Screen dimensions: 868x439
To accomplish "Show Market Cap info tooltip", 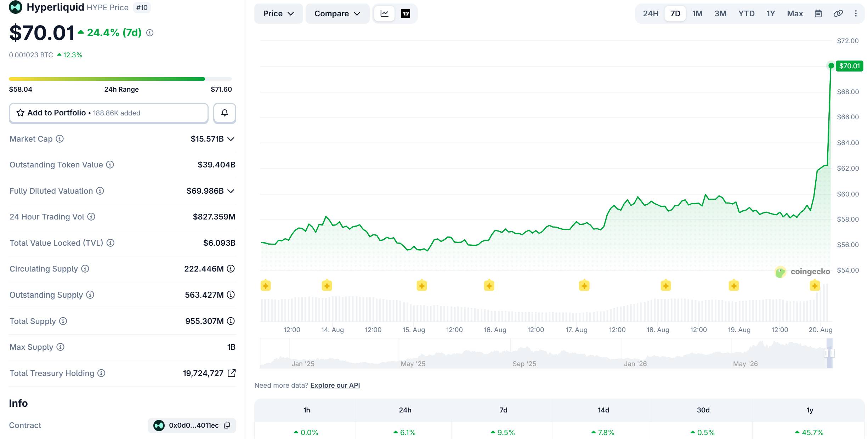I will 60,139.
